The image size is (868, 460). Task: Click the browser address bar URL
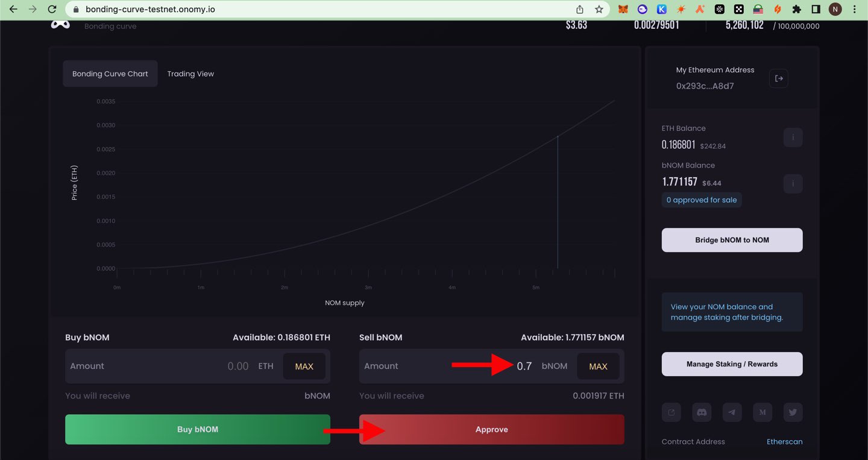[150, 9]
